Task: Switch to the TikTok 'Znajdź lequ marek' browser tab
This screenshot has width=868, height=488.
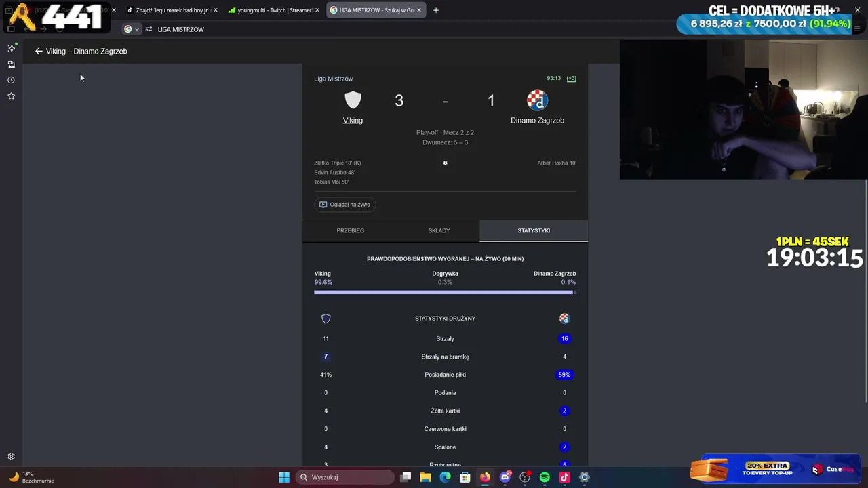Action: click(x=172, y=10)
